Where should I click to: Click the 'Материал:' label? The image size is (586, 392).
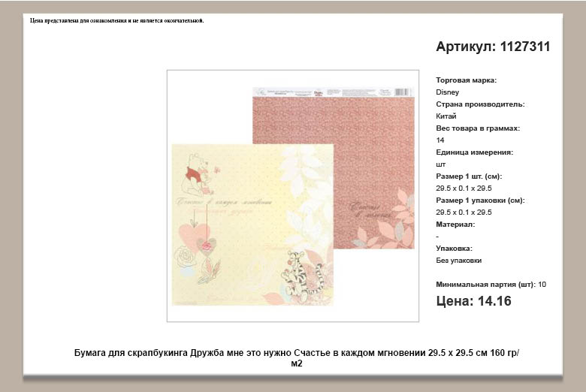click(x=455, y=225)
